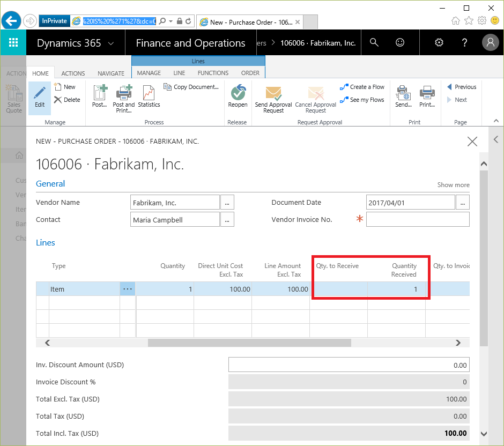Viewport: 504px width, 446px height.
Task: Open Help with the question mark icon
Action: [x=464, y=42]
